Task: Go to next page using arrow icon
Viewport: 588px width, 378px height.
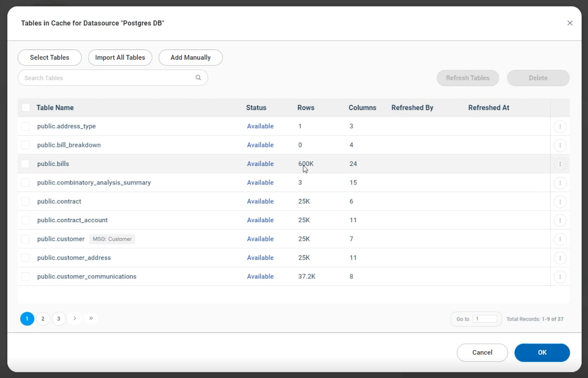Action: click(x=74, y=319)
